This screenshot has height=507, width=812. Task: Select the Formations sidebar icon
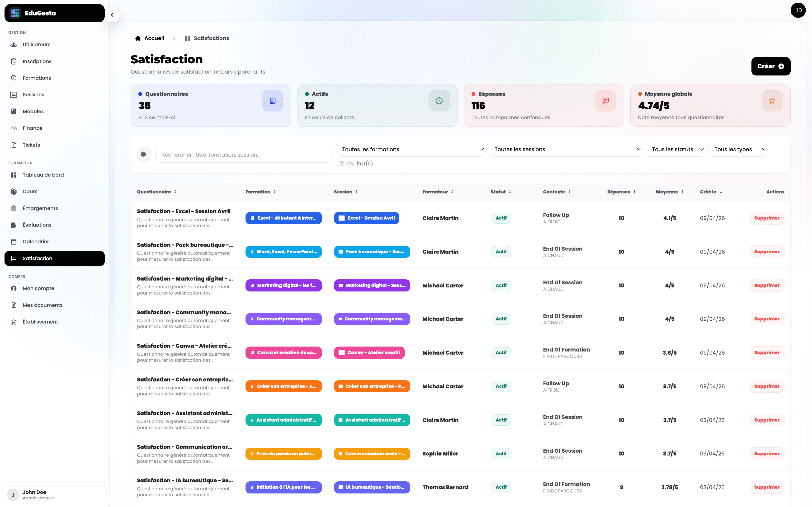[x=14, y=77]
